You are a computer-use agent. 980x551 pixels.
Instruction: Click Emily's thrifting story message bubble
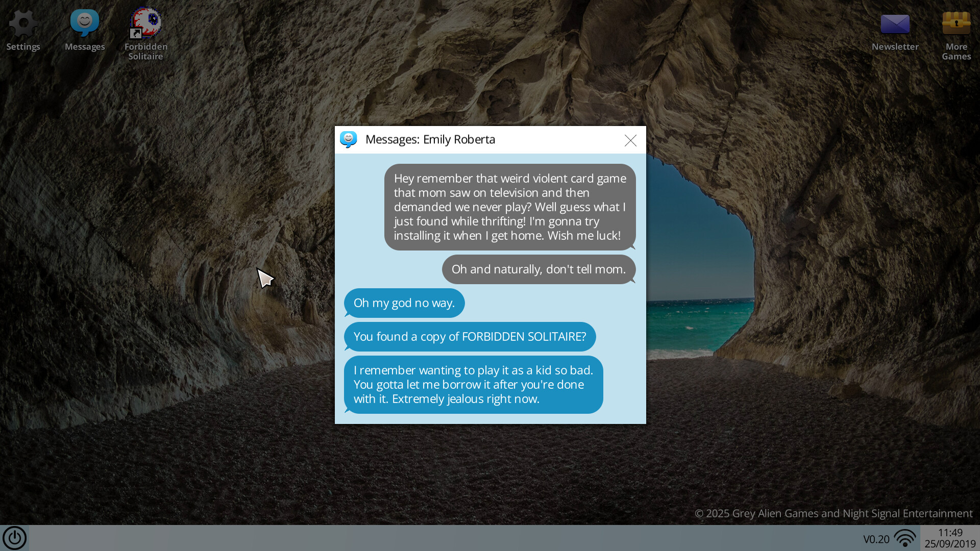pyautogui.click(x=510, y=207)
